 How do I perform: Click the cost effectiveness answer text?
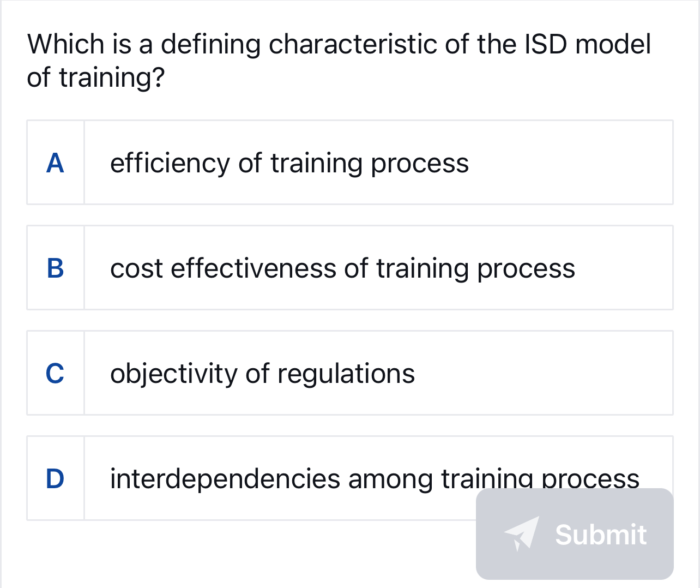click(342, 268)
